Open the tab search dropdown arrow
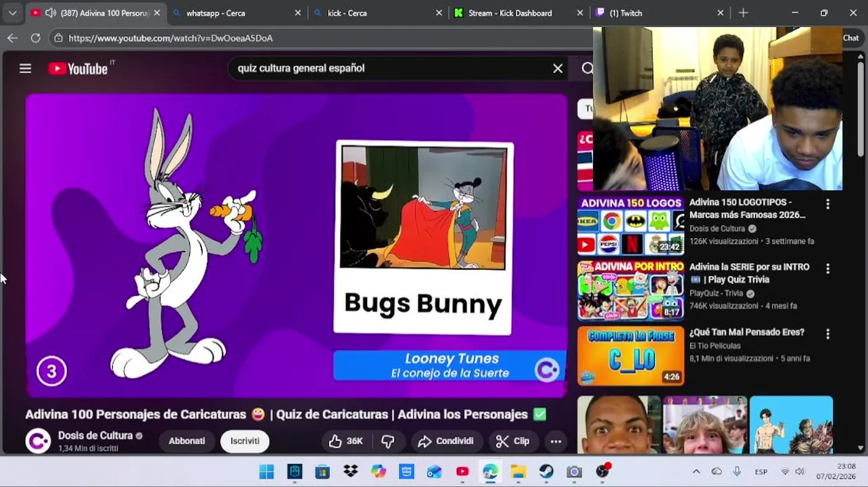This screenshot has height=487, width=868. pyautogui.click(x=12, y=13)
